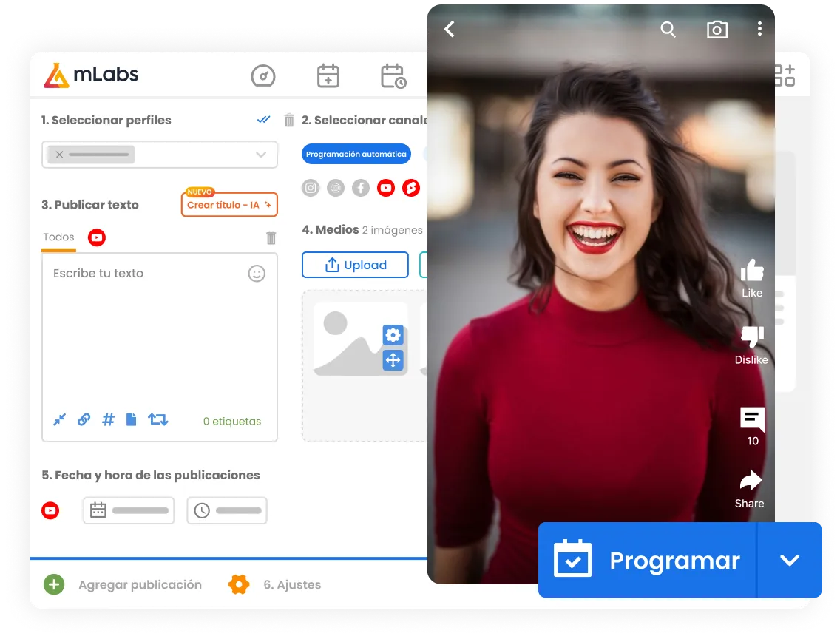Select the document icon next to the hashtag

coord(131,419)
